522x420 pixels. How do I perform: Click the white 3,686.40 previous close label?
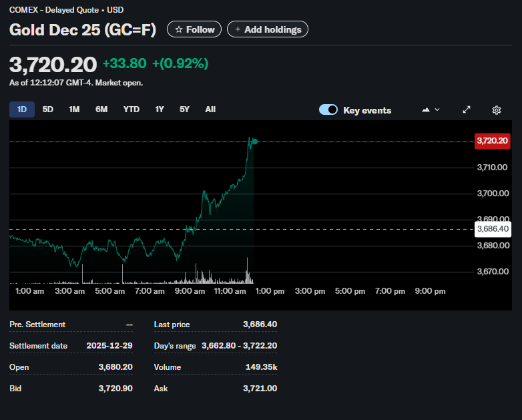point(493,229)
